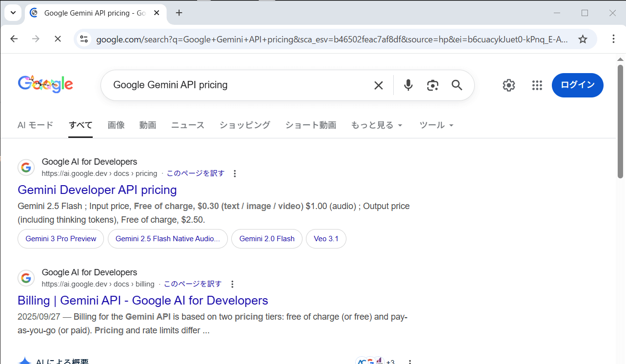Screen dimensions: 626x364
Task: Bookmark this page with star icon
Action: pyautogui.click(x=583, y=39)
